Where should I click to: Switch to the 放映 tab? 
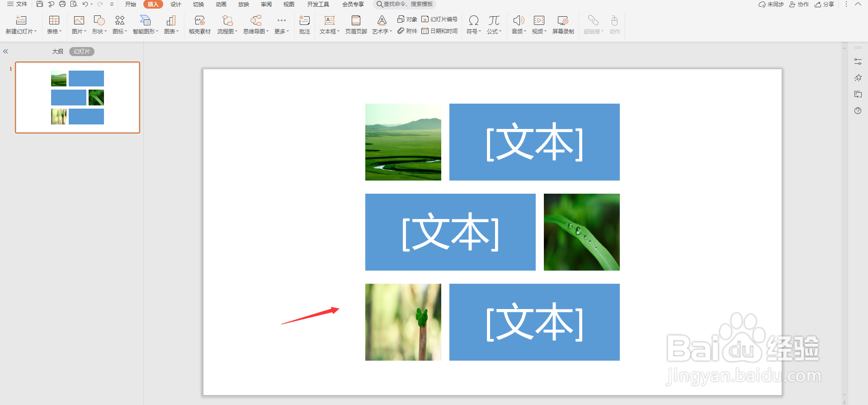244,4
